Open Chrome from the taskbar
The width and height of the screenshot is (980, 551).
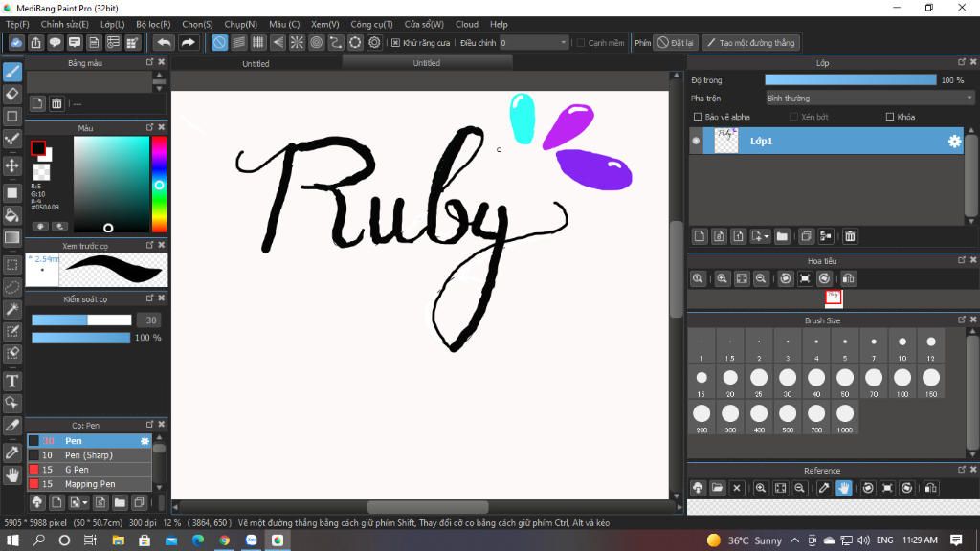pos(224,540)
